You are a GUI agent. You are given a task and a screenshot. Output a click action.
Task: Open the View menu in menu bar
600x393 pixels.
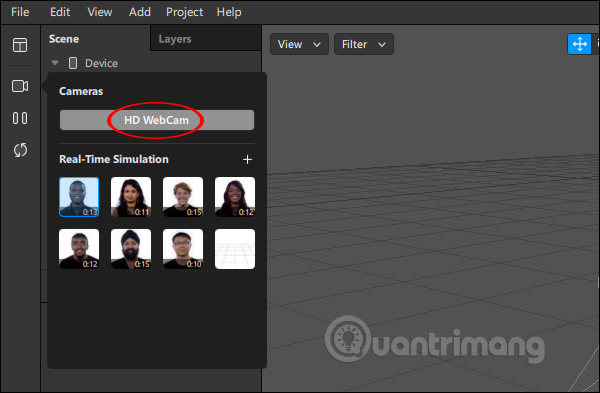pyautogui.click(x=99, y=12)
